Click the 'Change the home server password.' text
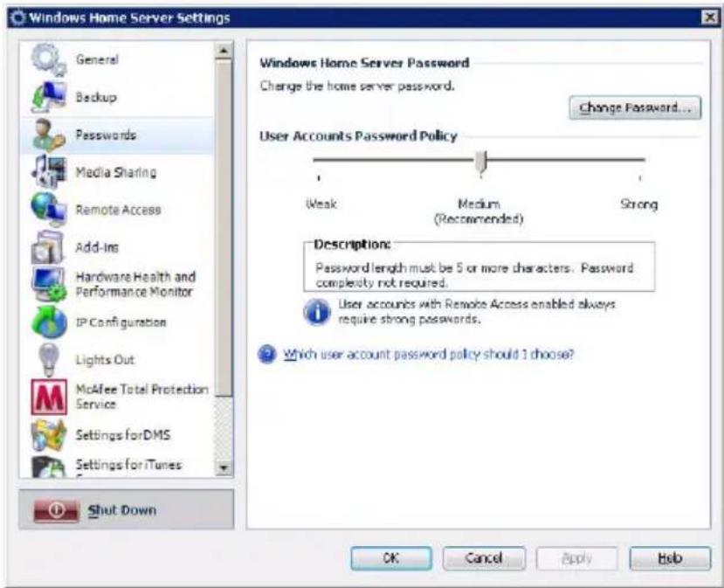 (357, 86)
